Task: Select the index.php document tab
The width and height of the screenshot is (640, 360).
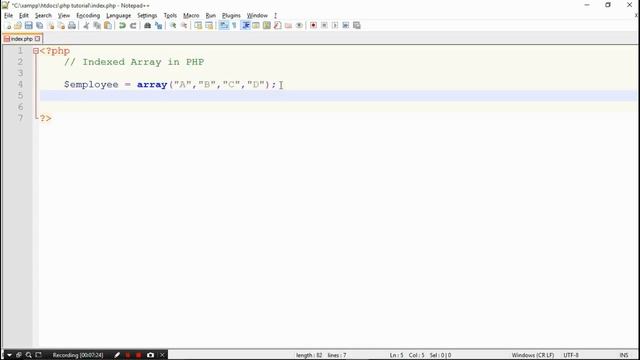Action: tap(22, 39)
